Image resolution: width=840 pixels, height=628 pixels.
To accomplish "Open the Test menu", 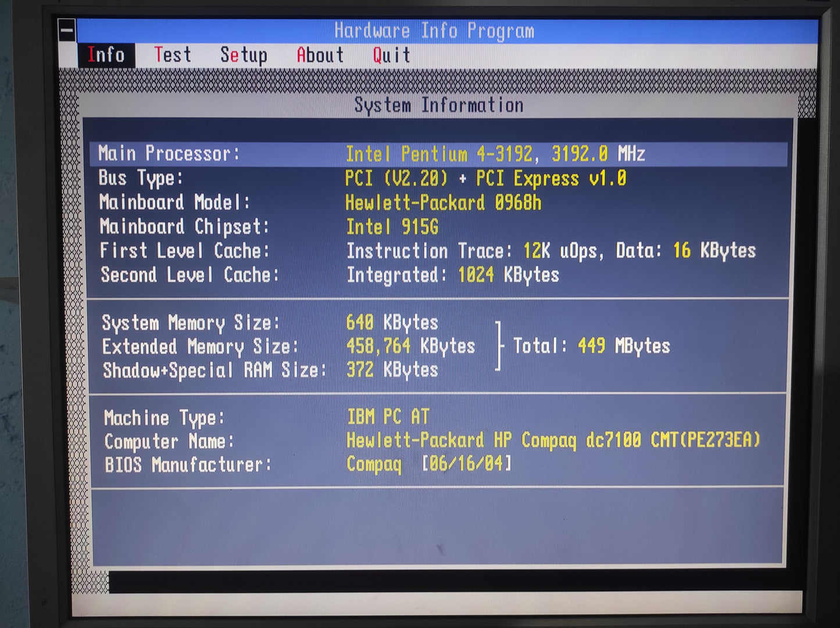I will [x=173, y=55].
